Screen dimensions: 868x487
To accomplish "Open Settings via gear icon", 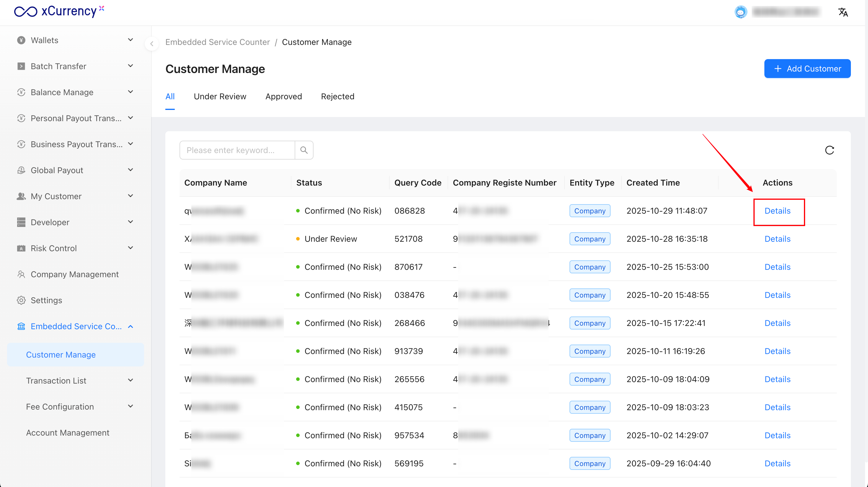I will tap(21, 300).
